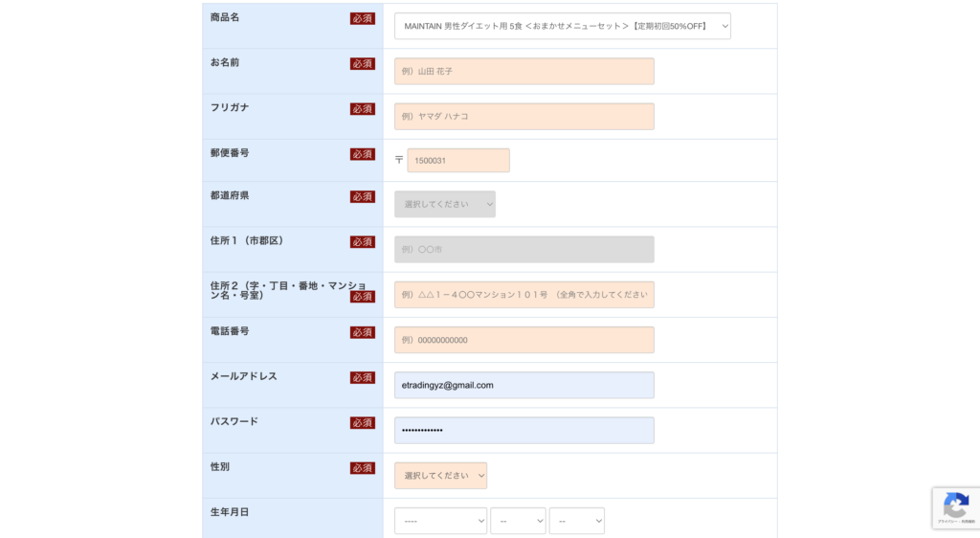Click into the フリガナ input field

(x=523, y=117)
